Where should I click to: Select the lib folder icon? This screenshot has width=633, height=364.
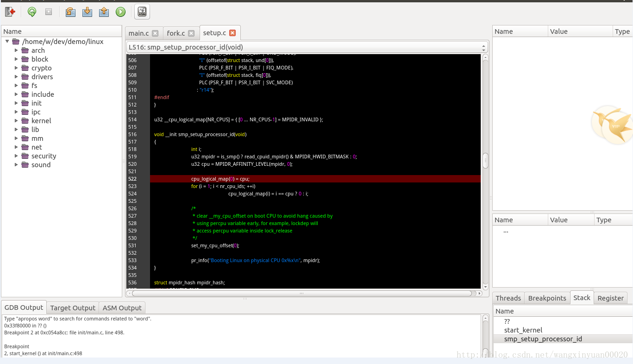[25, 130]
